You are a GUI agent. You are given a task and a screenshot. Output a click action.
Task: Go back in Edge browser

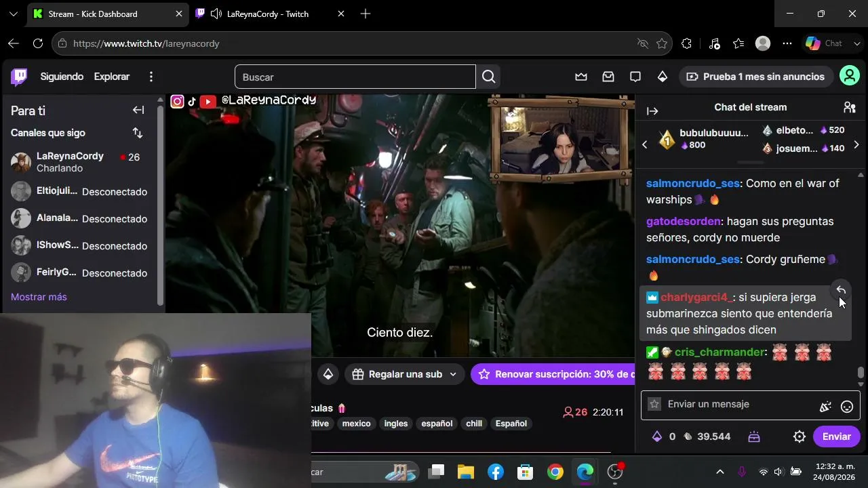pyautogui.click(x=14, y=43)
